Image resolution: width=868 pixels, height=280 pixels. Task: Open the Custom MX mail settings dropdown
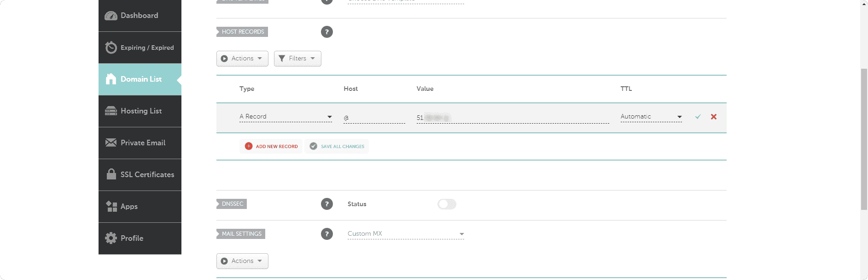click(405, 234)
